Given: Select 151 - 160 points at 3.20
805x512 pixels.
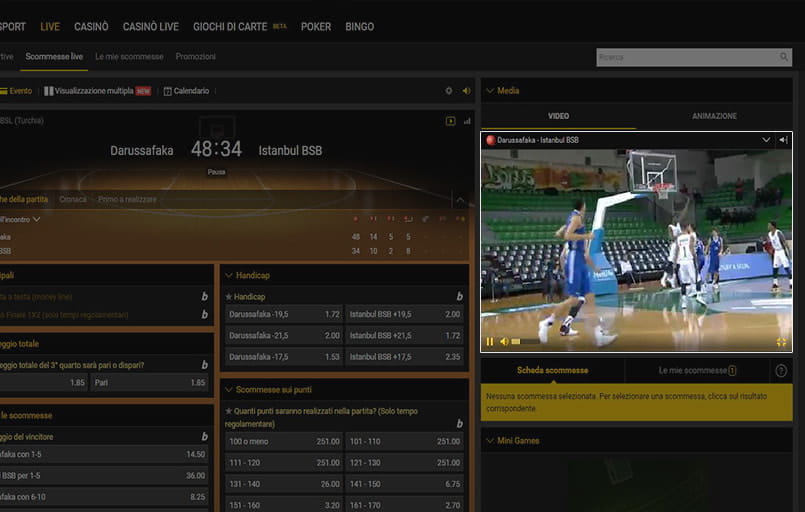Looking at the screenshot, I should coord(284,505).
